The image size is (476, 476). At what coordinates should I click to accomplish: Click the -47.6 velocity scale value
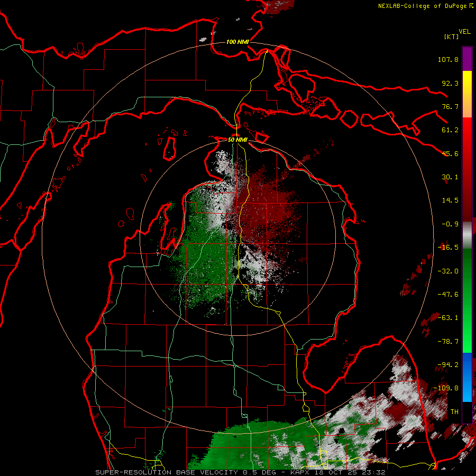(448, 295)
